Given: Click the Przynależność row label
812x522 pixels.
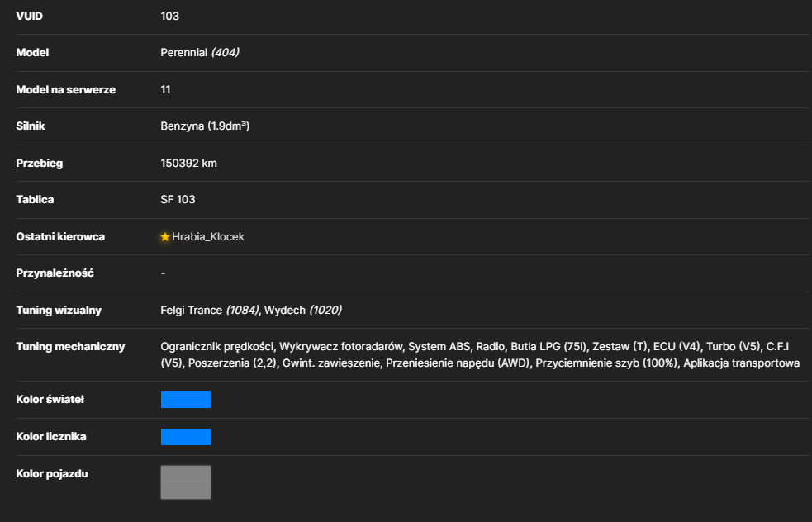Looking at the screenshot, I should [x=55, y=273].
